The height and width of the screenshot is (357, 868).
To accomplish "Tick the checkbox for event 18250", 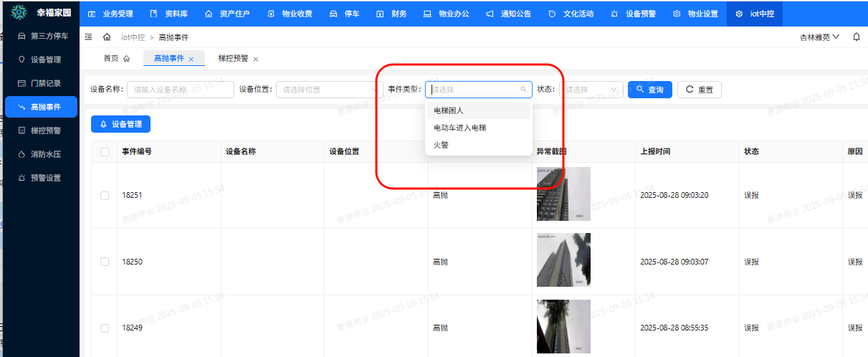I will point(105,262).
